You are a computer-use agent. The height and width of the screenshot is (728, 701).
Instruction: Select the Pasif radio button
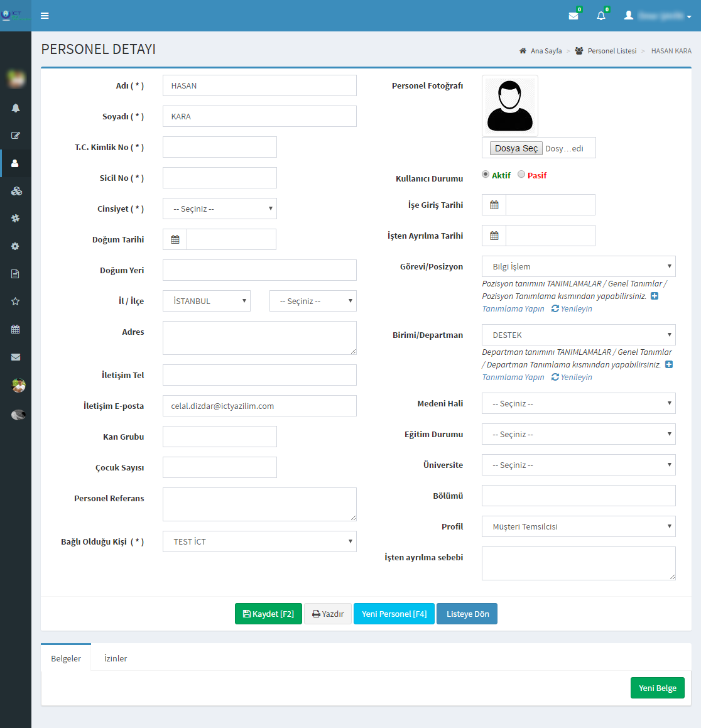(521, 175)
